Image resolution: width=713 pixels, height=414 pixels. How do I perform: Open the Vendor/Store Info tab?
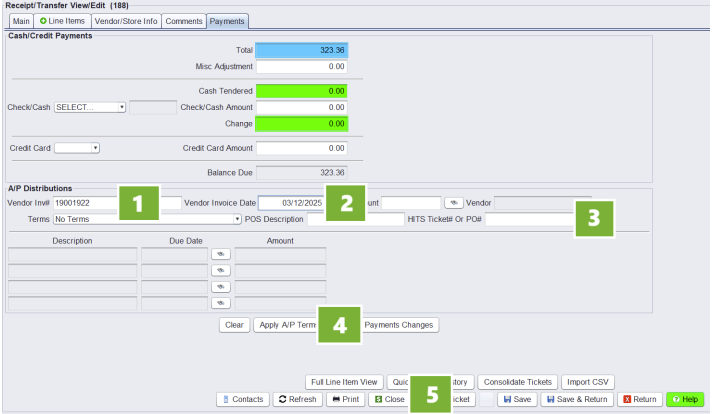tap(125, 20)
